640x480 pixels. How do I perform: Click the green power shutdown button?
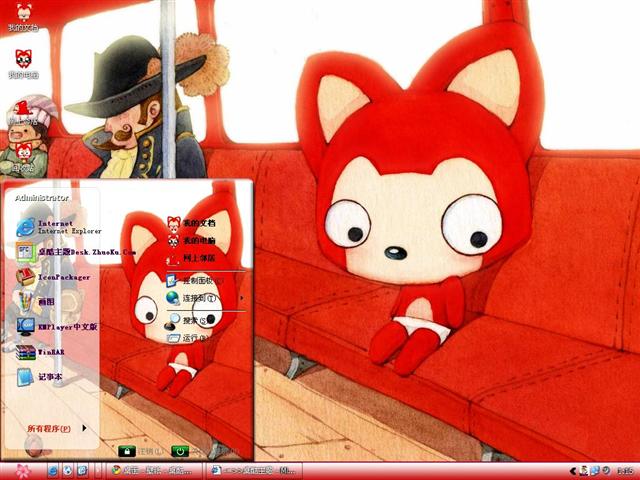click(x=180, y=451)
